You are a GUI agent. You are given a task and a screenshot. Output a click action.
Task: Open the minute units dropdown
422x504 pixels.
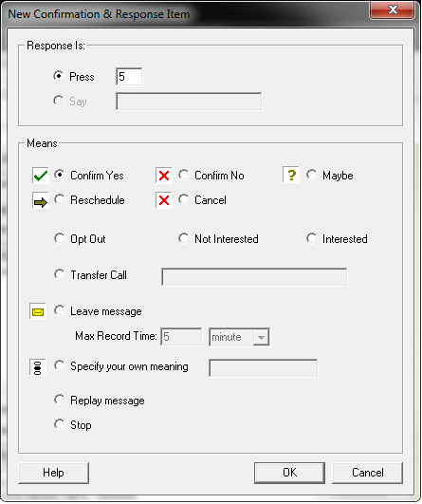coord(239,337)
